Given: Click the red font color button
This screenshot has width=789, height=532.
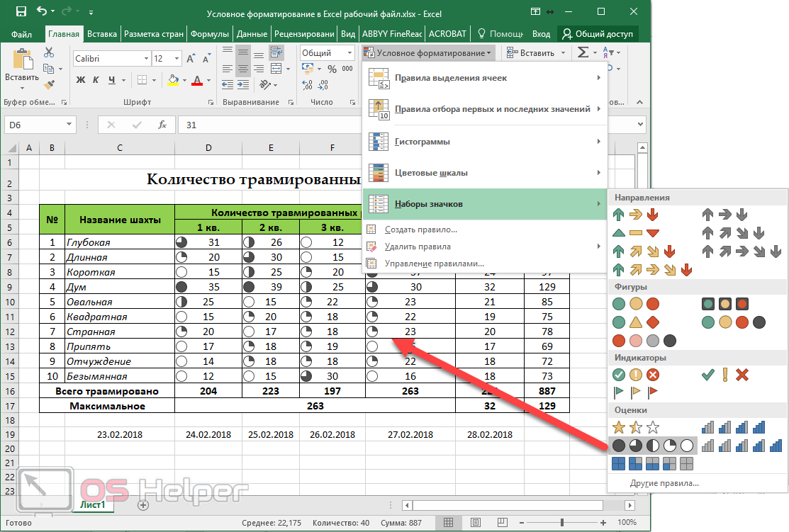Looking at the screenshot, I should pos(197,80).
